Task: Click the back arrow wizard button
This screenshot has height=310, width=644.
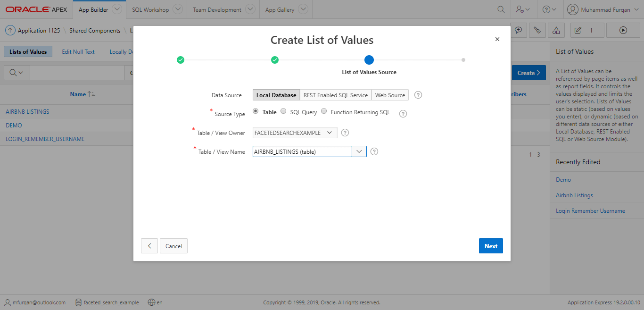Action: tap(149, 246)
